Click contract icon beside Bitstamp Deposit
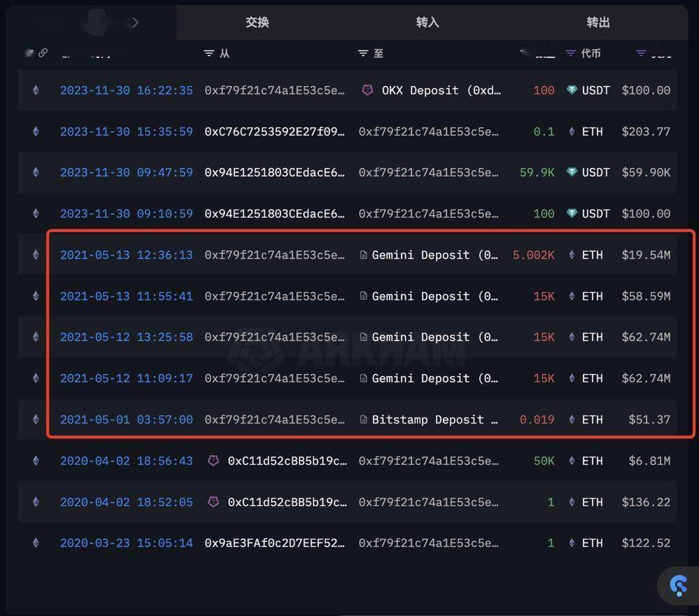 (363, 420)
